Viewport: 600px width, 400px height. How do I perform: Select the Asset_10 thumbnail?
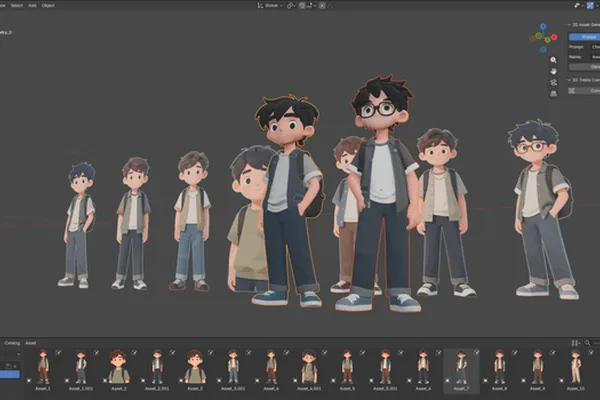click(x=575, y=367)
